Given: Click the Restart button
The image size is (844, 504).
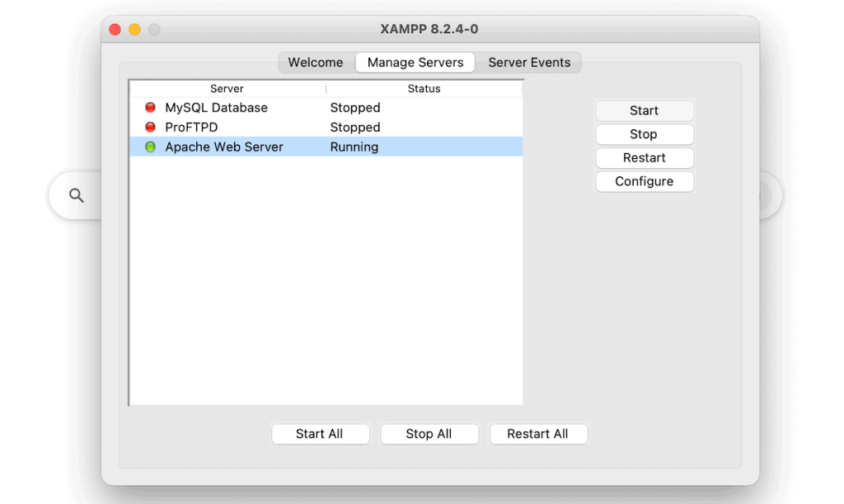Looking at the screenshot, I should pos(645,158).
